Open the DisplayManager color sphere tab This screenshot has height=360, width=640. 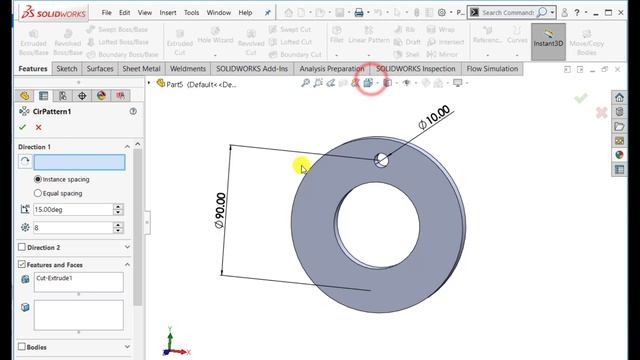pos(101,96)
